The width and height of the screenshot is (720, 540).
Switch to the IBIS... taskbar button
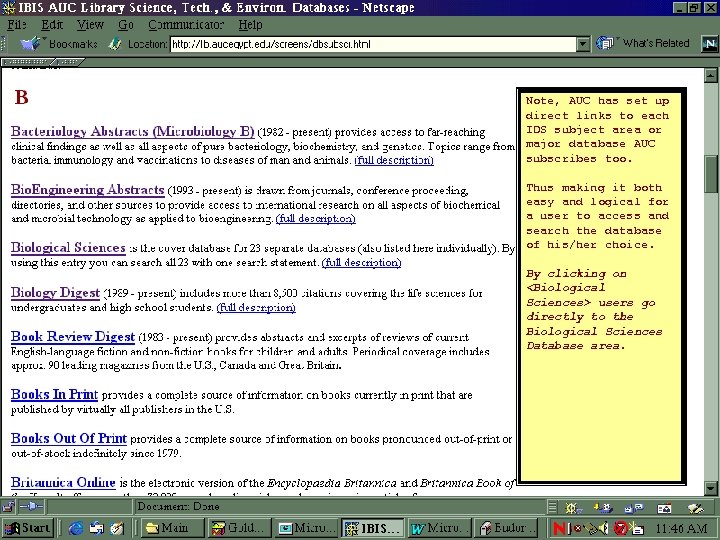(373, 528)
